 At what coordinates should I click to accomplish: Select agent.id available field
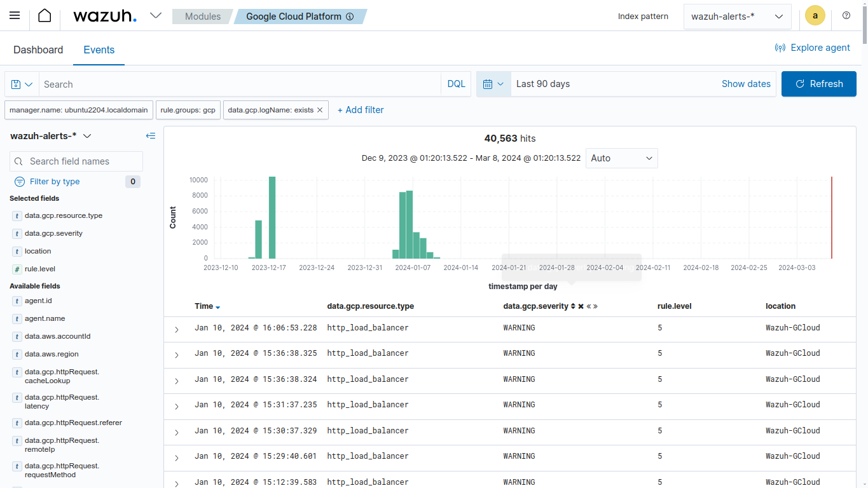(38, 301)
